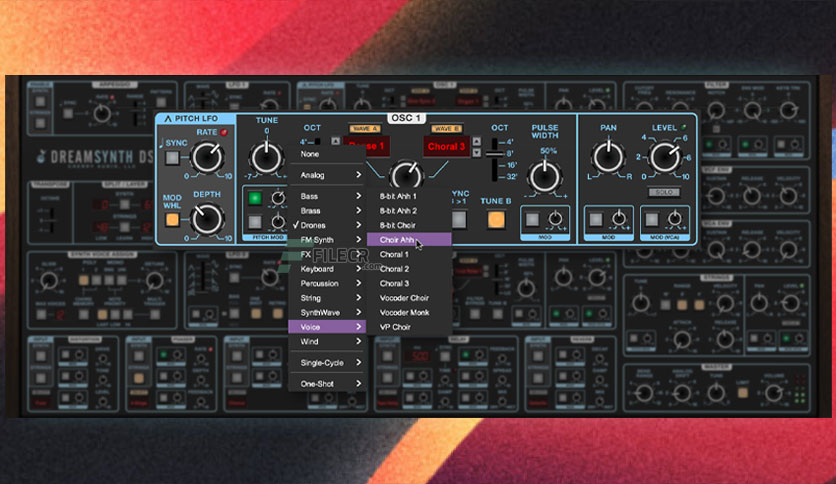Click the Wave A/B mix knob
The image size is (836, 484).
click(x=406, y=174)
